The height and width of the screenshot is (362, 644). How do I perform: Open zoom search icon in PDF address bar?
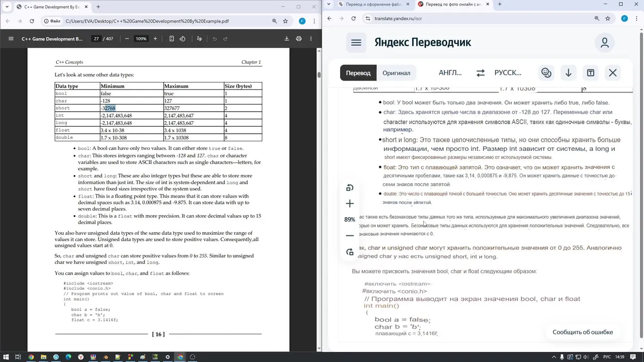click(274, 21)
